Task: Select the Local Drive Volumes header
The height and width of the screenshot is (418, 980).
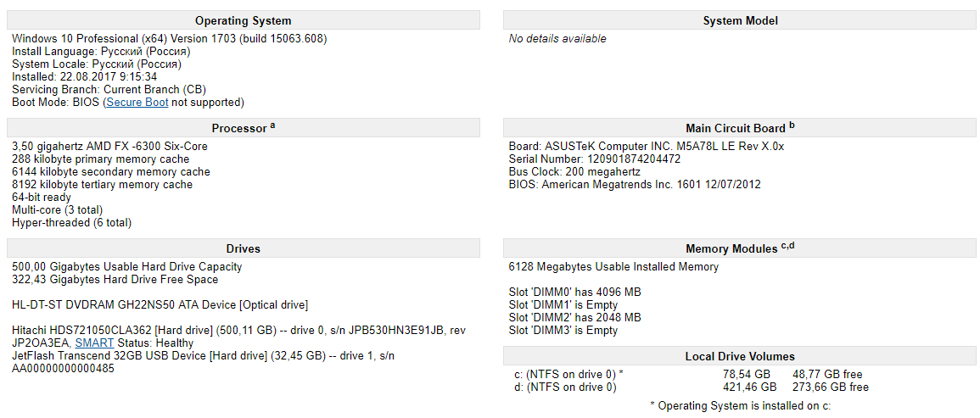Action: pos(740,356)
